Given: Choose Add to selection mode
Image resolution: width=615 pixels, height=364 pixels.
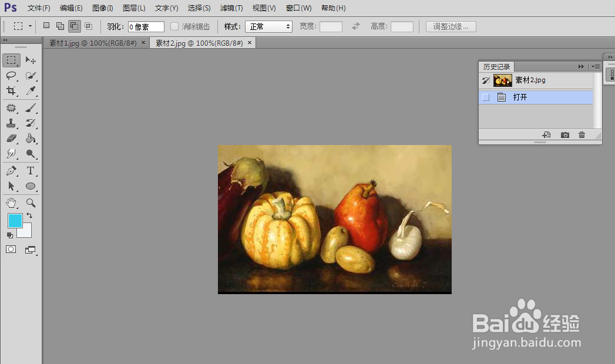Looking at the screenshot, I should coord(60,26).
